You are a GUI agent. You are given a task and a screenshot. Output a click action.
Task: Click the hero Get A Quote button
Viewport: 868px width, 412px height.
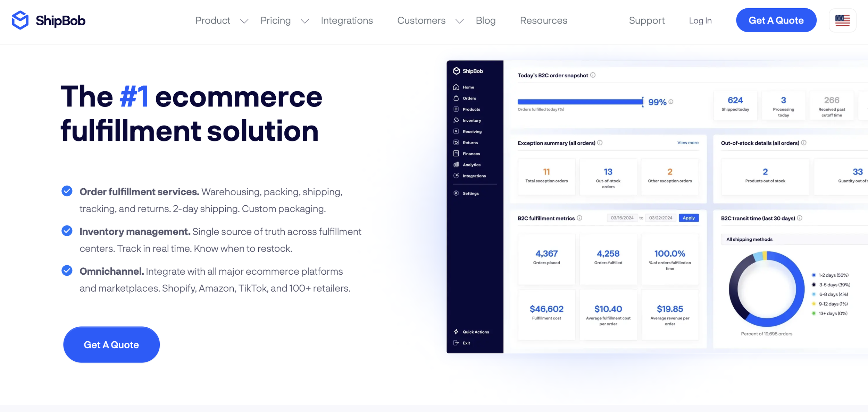111,345
